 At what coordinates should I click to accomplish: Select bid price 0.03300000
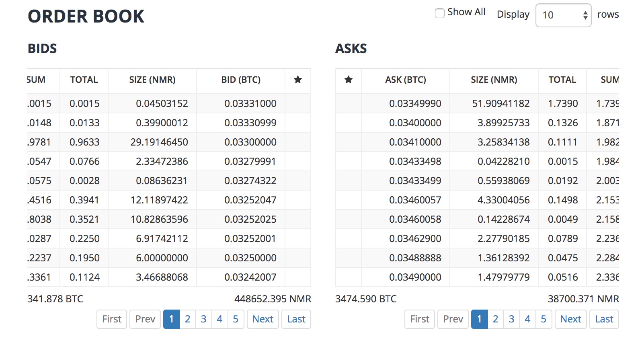pos(250,142)
